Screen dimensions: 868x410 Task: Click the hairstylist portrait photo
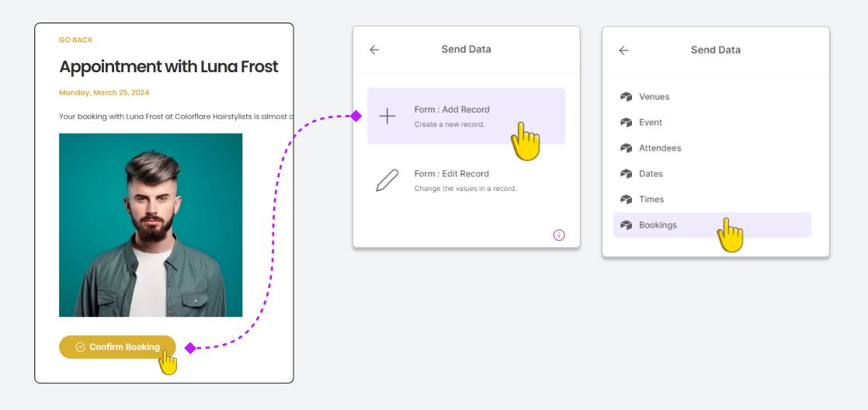[x=151, y=224]
